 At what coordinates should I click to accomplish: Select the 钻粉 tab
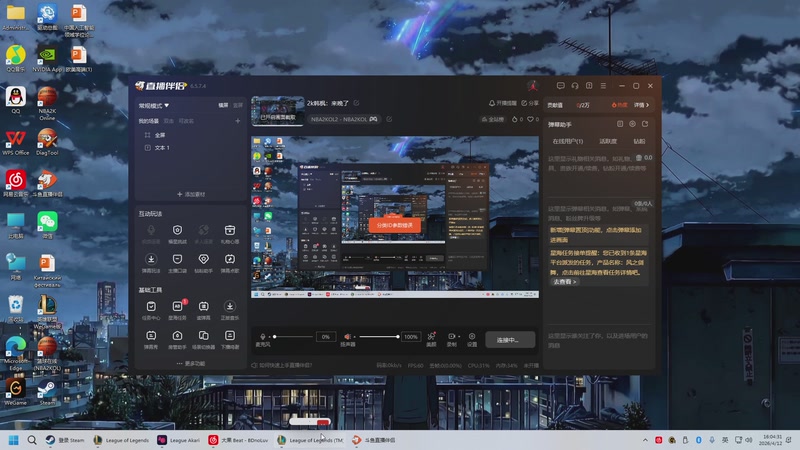(639, 141)
